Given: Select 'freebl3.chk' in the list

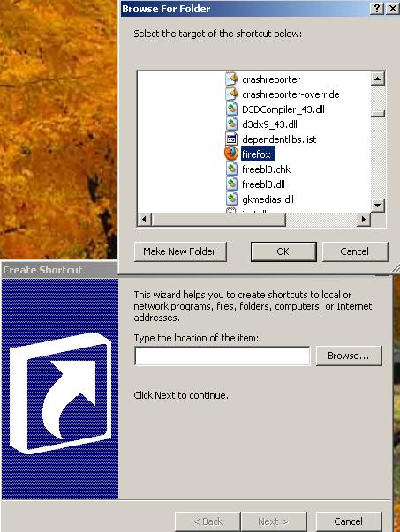Looking at the screenshot, I should 266,169.
